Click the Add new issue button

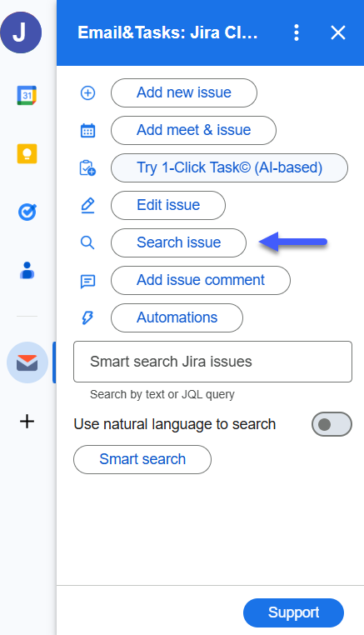pyautogui.click(x=184, y=92)
